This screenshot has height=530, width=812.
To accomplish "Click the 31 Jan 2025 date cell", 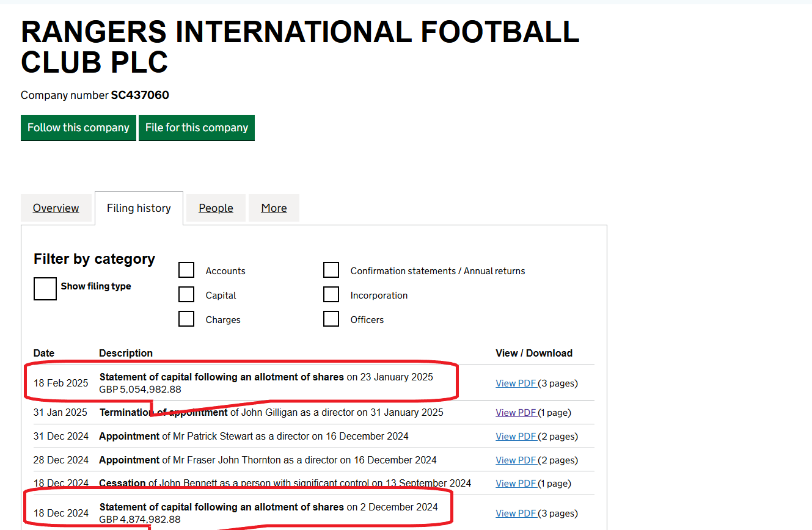I will point(60,413).
